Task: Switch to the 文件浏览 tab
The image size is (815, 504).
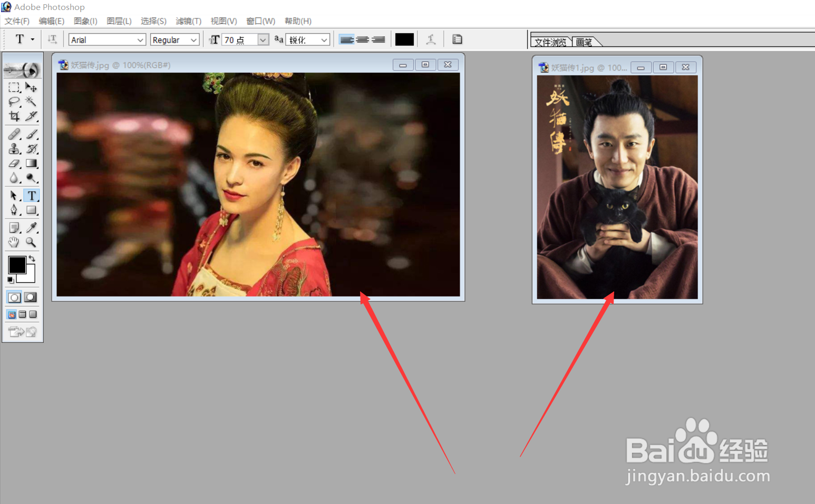Action: pos(551,42)
